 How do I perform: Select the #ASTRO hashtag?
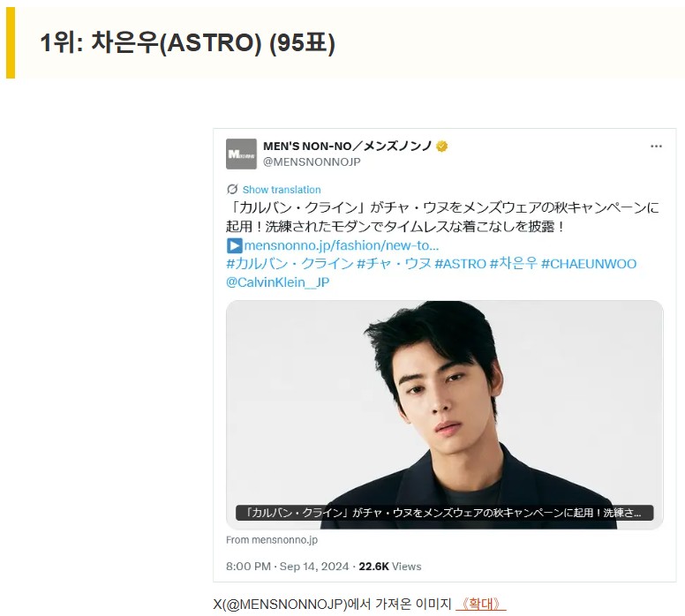(x=461, y=264)
